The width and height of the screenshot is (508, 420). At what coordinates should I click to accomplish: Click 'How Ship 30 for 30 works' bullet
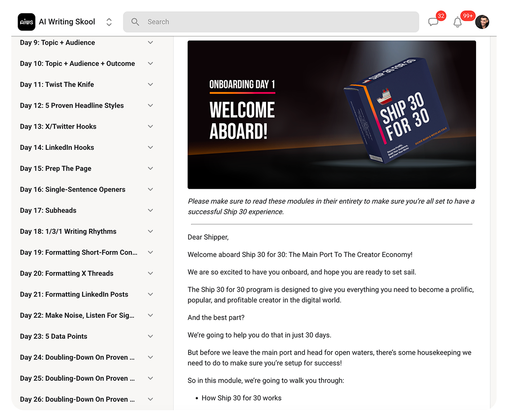click(241, 398)
